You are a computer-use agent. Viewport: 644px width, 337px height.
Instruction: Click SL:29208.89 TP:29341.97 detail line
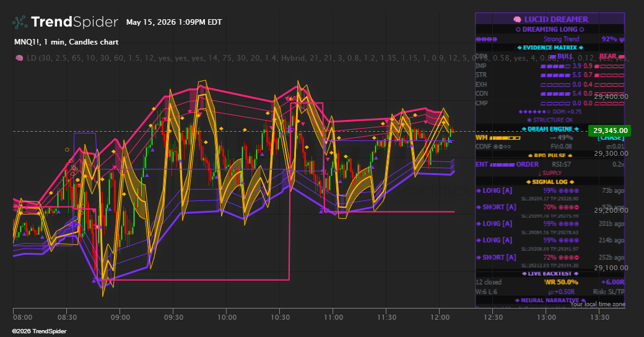[x=549, y=249]
